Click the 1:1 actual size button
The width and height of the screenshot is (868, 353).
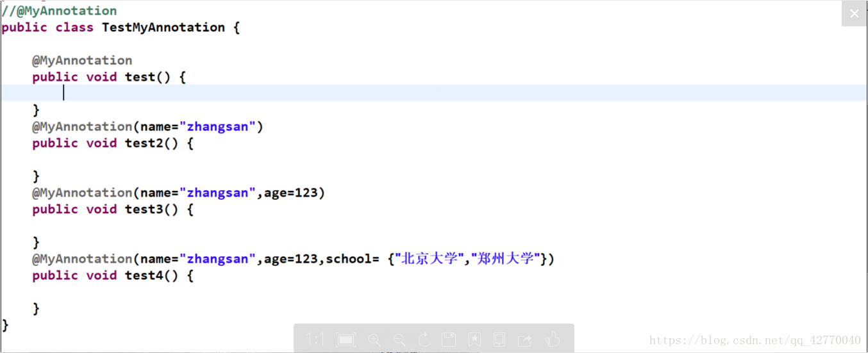coord(315,340)
